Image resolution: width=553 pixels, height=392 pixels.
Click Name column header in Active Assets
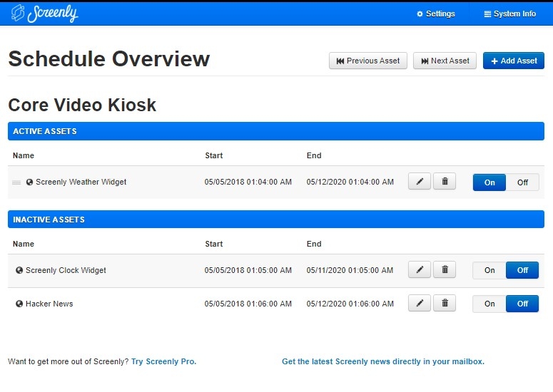click(24, 155)
